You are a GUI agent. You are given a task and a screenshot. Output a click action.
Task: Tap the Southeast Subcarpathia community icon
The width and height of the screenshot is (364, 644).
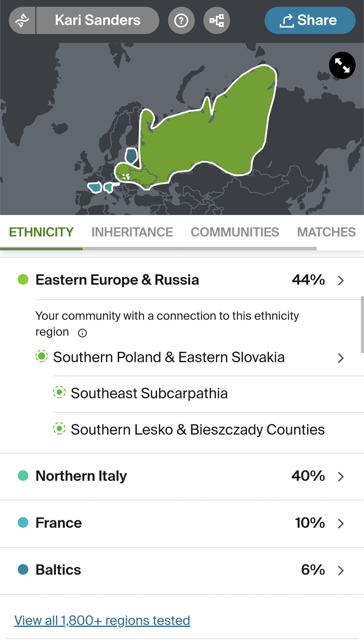click(x=59, y=393)
